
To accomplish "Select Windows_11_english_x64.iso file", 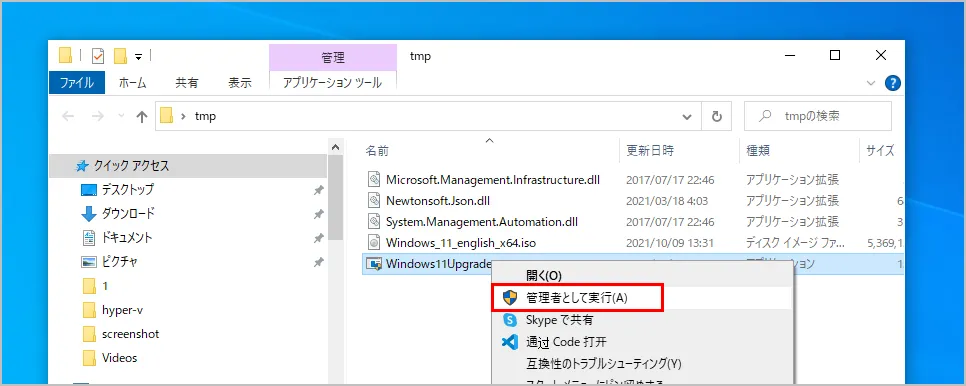I will point(461,243).
